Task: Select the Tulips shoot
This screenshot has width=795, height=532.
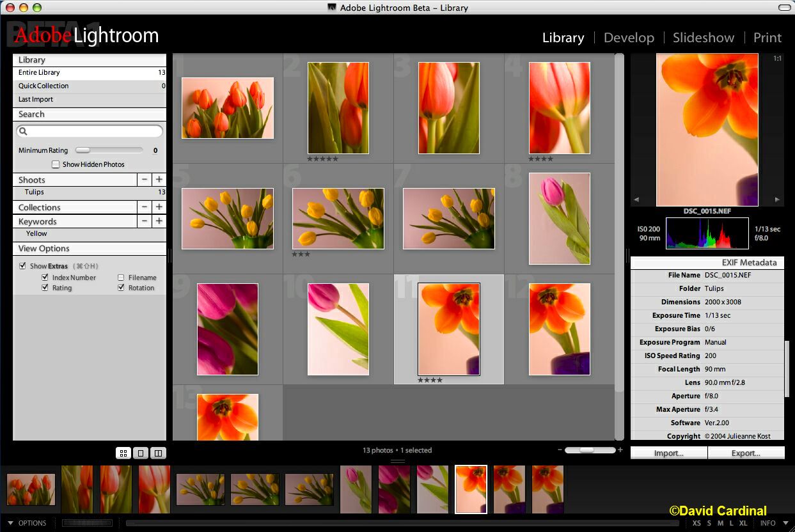Action: tap(90, 192)
